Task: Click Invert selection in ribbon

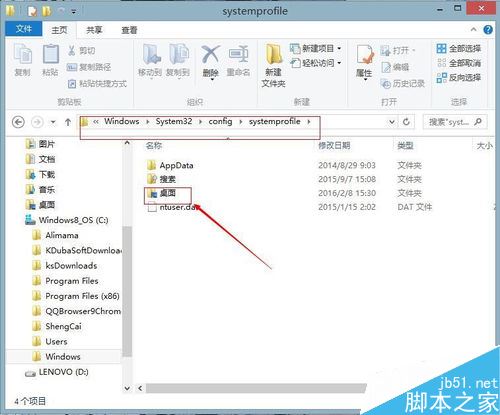Action: coord(459,78)
